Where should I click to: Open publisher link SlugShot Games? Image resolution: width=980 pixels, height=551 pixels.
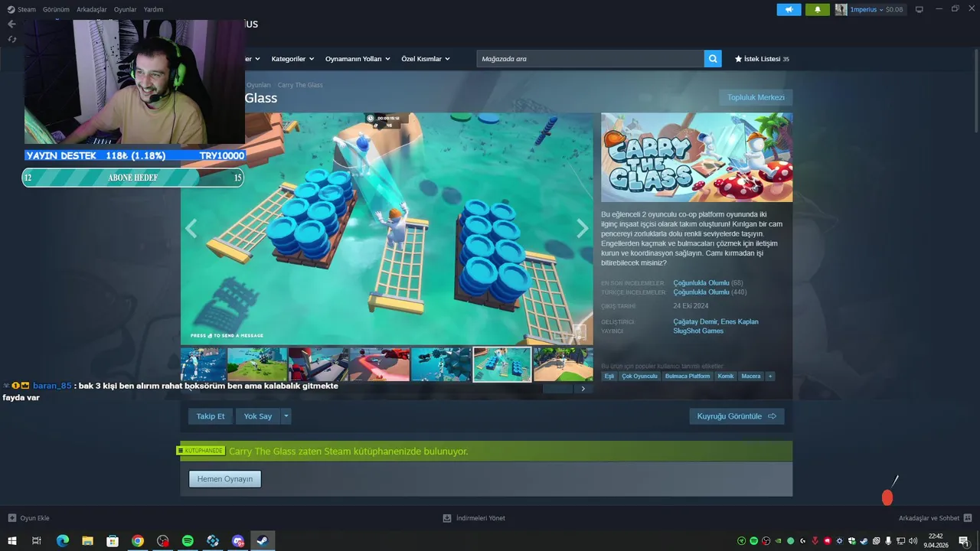(x=698, y=331)
